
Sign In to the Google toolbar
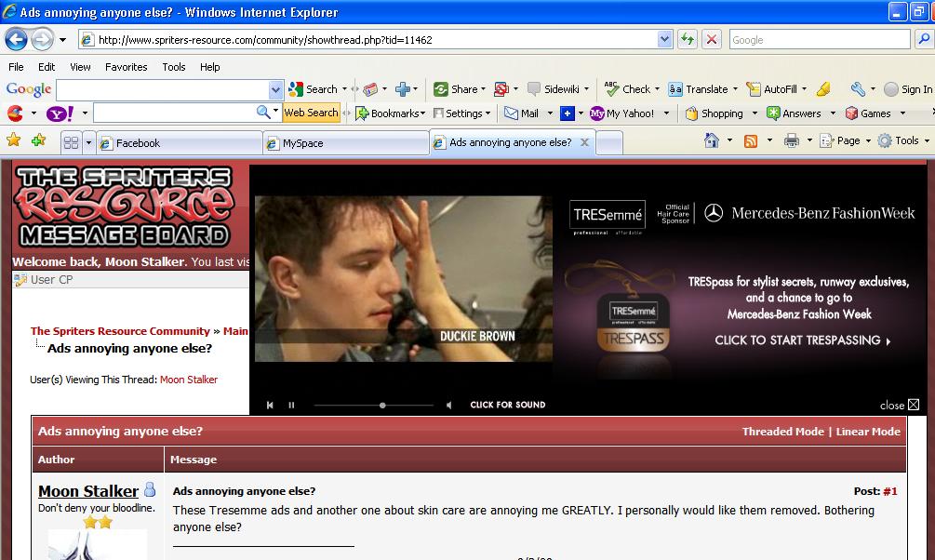pyautogui.click(x=909, y=89)
